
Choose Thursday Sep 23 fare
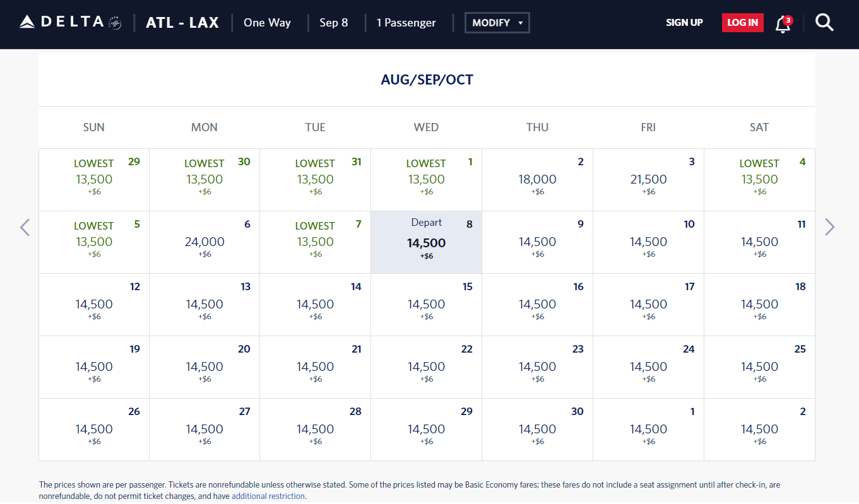tap(538, 367)
